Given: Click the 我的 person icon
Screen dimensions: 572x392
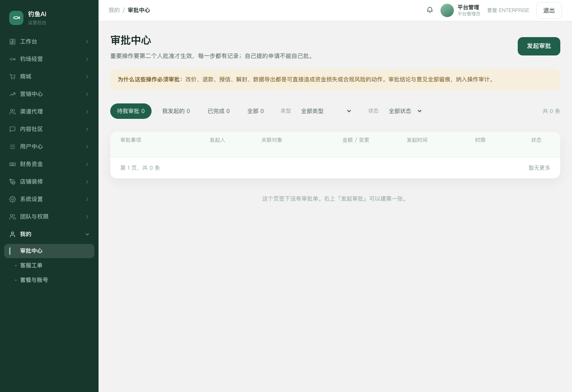Looking at the screenshot, I should point(13,234).
